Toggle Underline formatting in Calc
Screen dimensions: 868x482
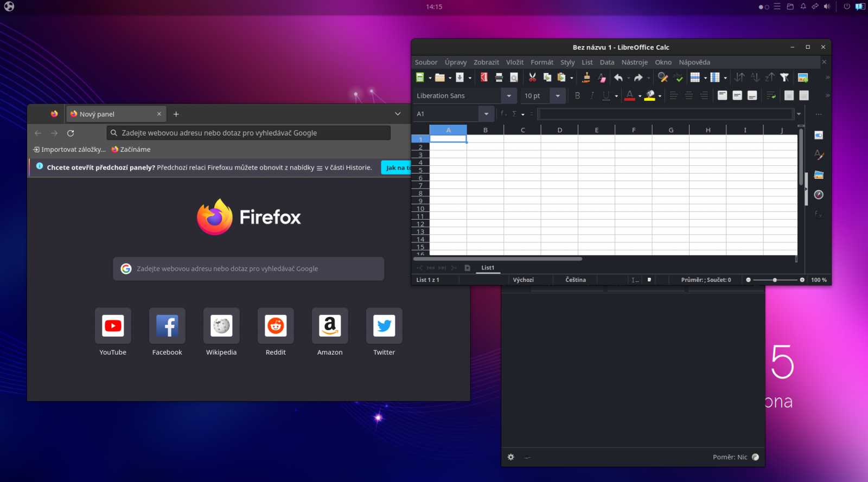pos(607,96)
